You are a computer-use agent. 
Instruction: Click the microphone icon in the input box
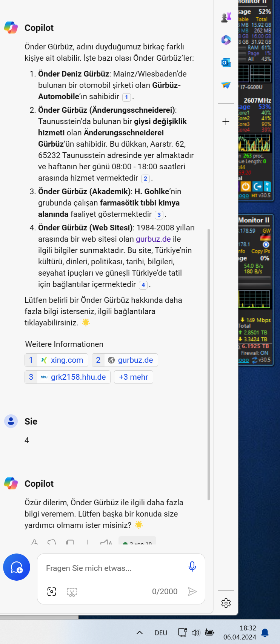pos(192,566)
